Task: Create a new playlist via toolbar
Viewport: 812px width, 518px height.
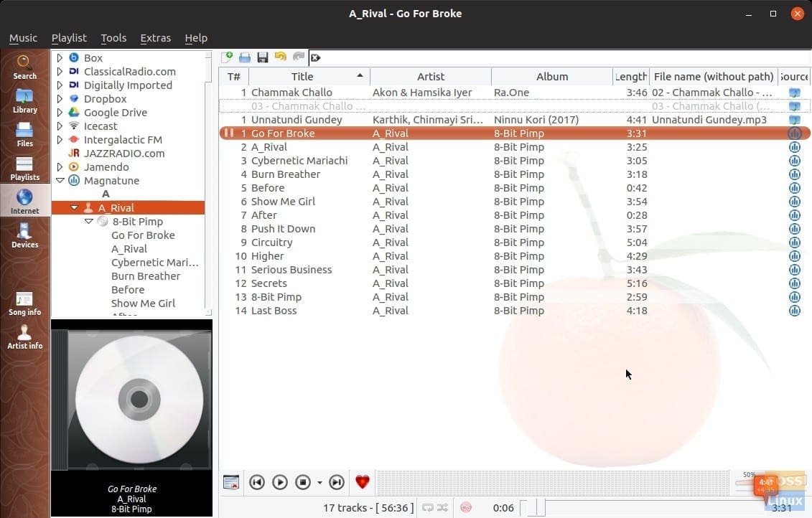Action: [x=228, y=57]
